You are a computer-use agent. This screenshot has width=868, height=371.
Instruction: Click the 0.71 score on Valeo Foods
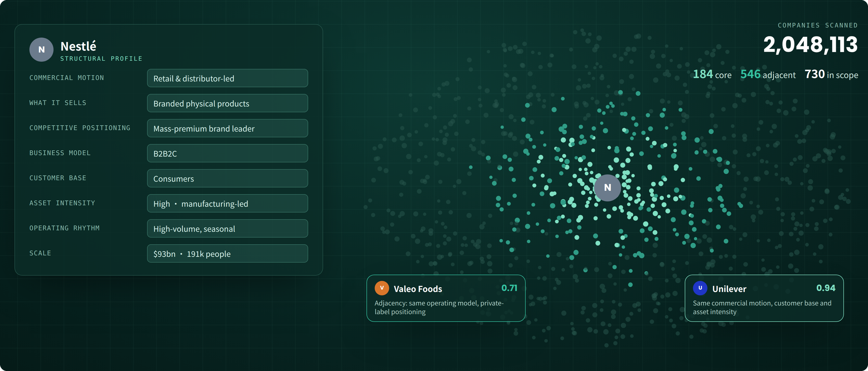[x=509, y=288]
